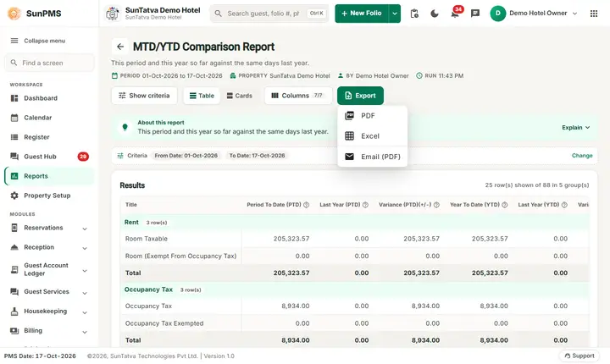
Task: Click Occupancy Tax Exempted row title
Action: [164, 323]
